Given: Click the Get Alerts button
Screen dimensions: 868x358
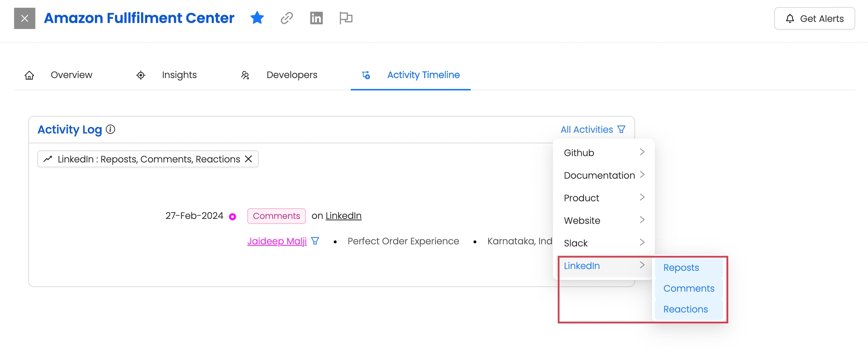Looking at the screenshot, I should point(814,18).
